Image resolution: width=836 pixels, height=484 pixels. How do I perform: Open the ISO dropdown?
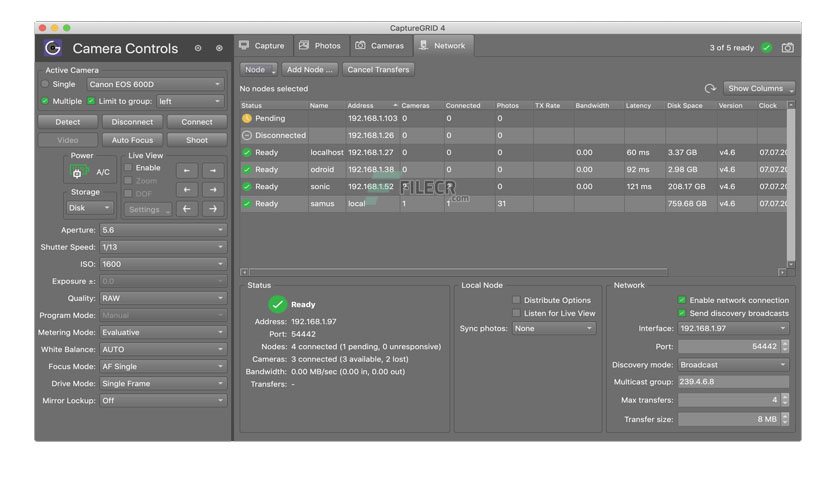click(x=163, y=264)
